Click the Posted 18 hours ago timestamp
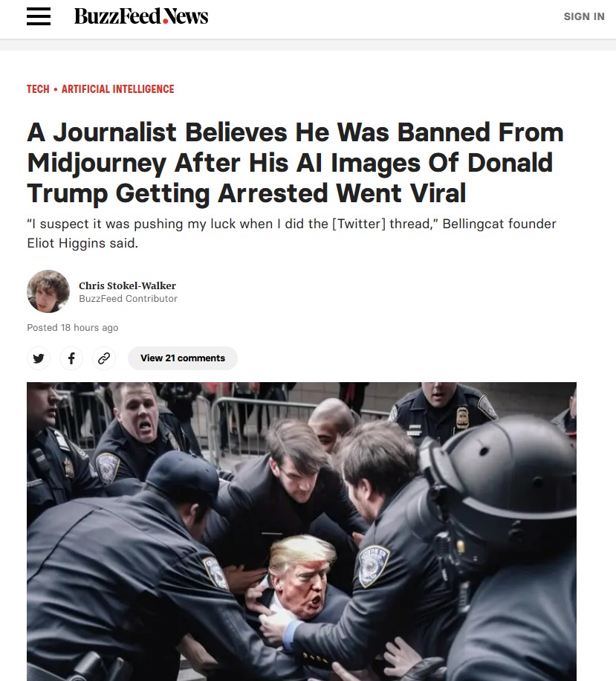The height and width of the screenshot is (681, 616). 73,327
